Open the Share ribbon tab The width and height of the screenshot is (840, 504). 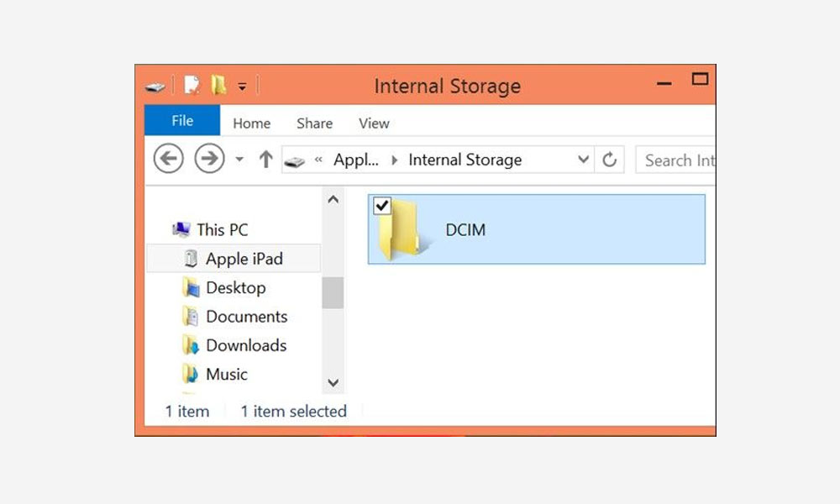314,123
